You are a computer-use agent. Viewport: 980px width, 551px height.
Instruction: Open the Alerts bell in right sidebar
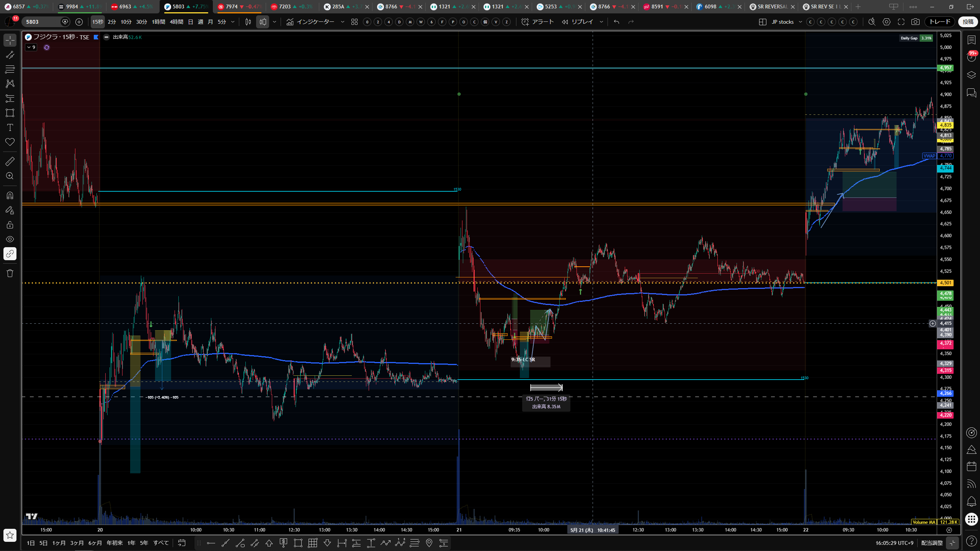click(971, 501)
